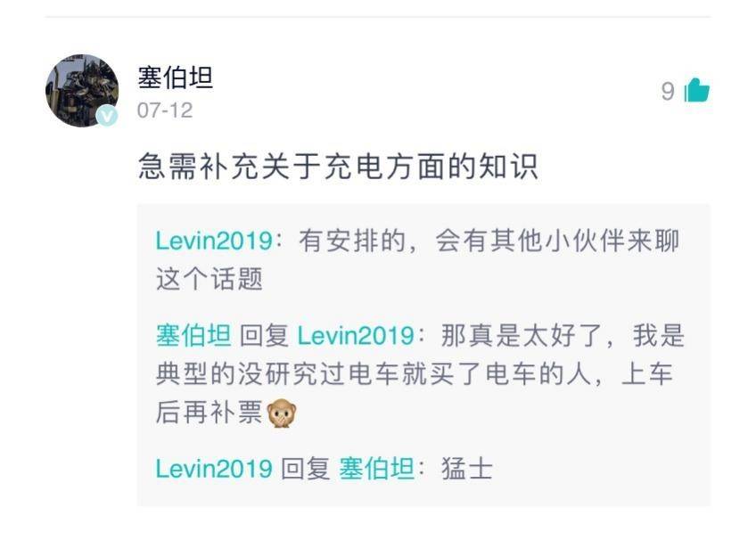
Task: Tap the reply text 那真是太好了
Action: coord(522,335)
